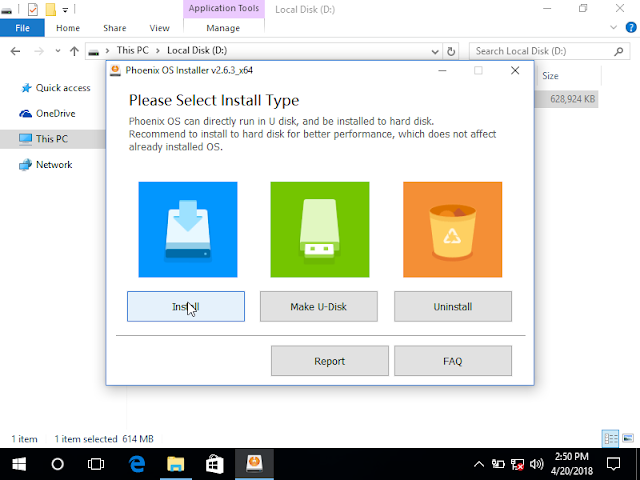Open the recent locations dropdown arrow
This screenshot has height=480, width=640.
click(58, 51)
